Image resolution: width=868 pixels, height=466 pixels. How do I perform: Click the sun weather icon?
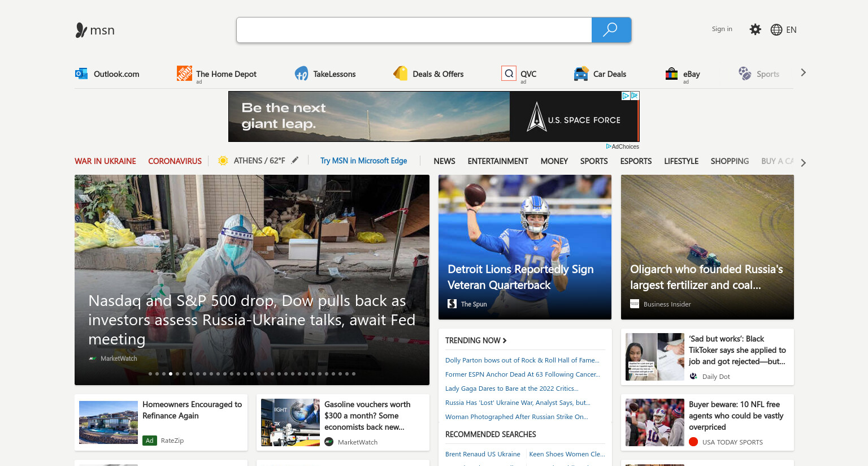(223, 161)
